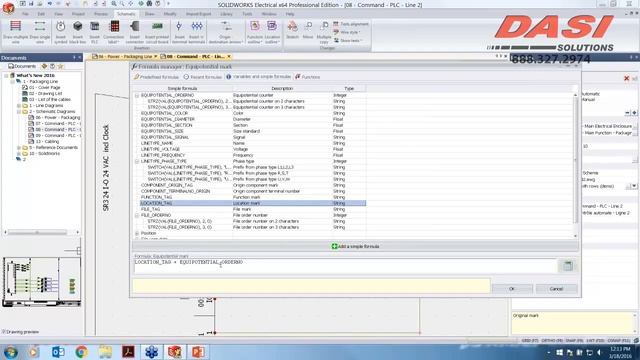
Task: Expand the Position row
Action: (x=137, y=233)
